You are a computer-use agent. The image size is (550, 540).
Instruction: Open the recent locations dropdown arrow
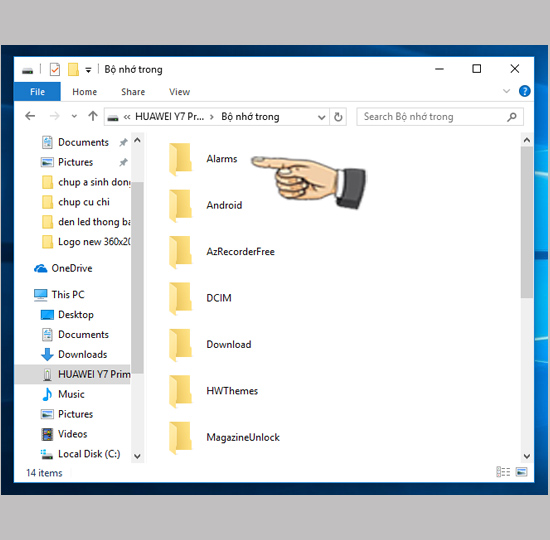[74, 116]
